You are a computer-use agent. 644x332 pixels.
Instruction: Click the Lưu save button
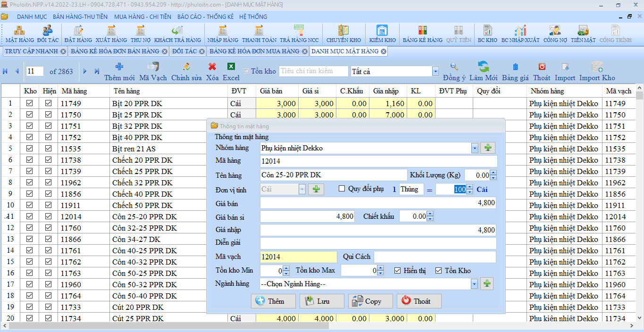(x=322, y=301)
